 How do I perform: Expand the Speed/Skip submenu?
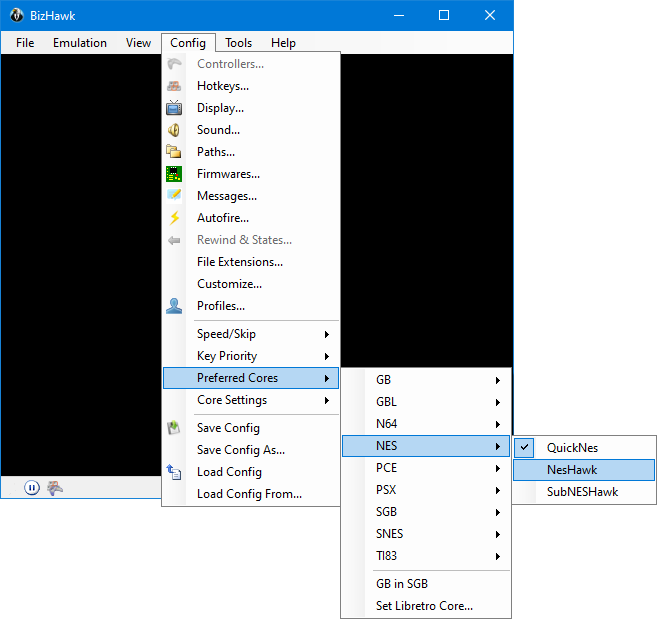(x=251, y=334)
